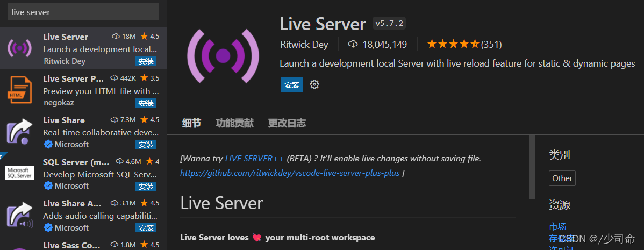Click the Microsoft SQL Server logo icon
The height and width of the screenshot is (250, 644).
click(x=20, y=173)
